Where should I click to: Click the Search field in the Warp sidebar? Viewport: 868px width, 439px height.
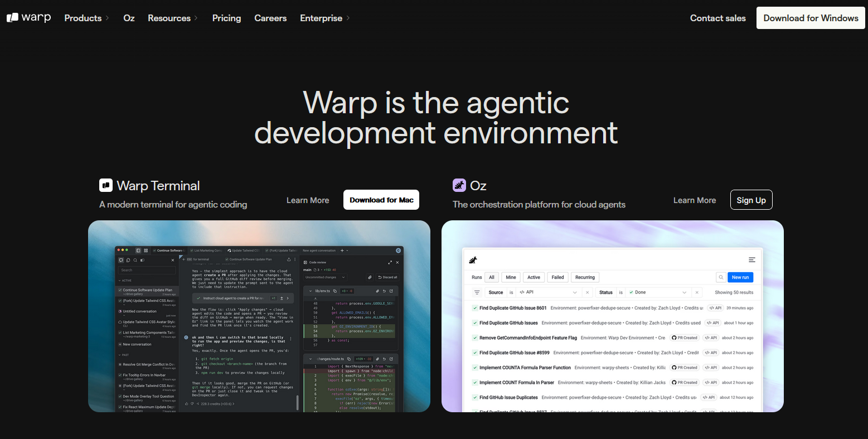point(146,270)
